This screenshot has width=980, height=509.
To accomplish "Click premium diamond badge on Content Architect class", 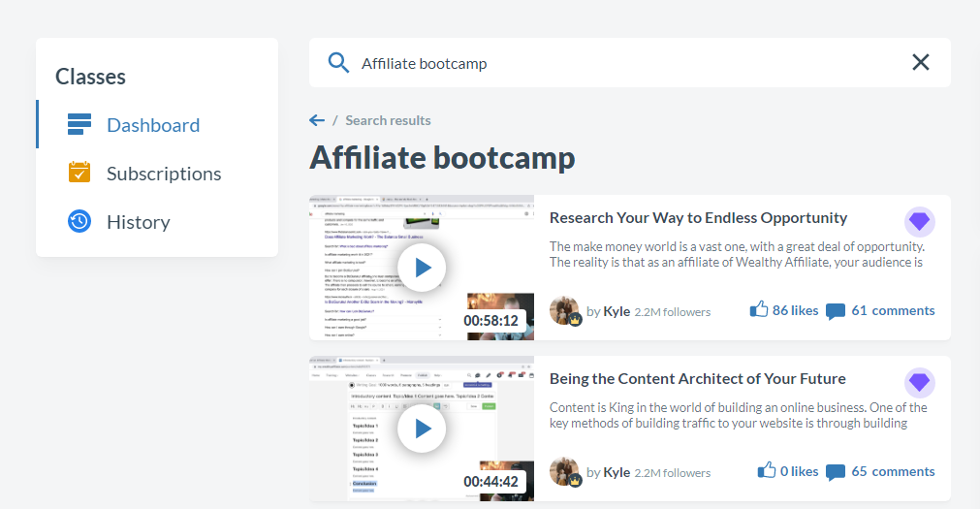I will point(919,383).
